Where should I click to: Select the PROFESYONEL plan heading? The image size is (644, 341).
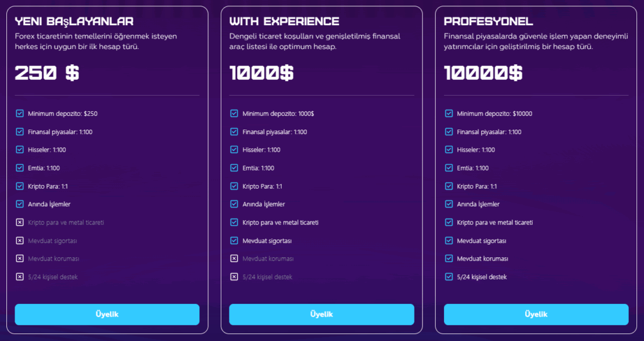click(488, 21)
